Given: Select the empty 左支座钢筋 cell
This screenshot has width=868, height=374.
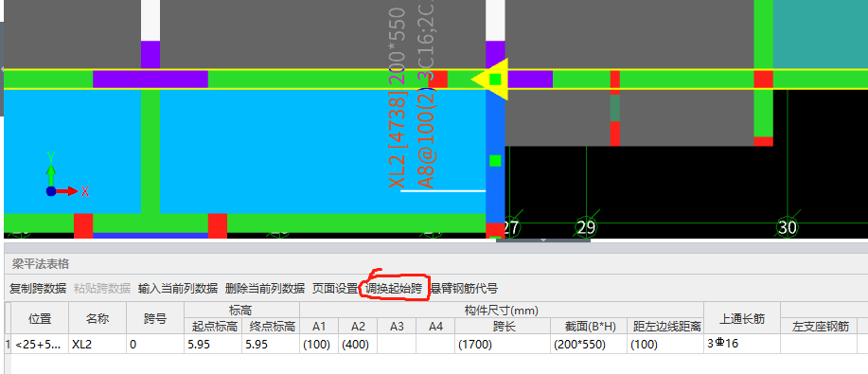Looking at the screenshot, I should tap(820, 344).
